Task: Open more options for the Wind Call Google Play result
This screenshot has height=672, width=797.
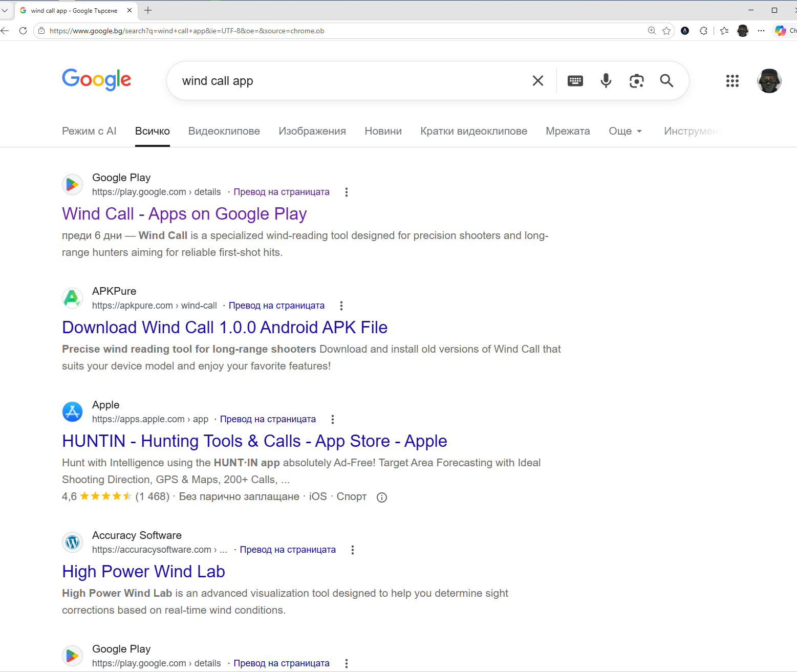Action: [347, 192]
